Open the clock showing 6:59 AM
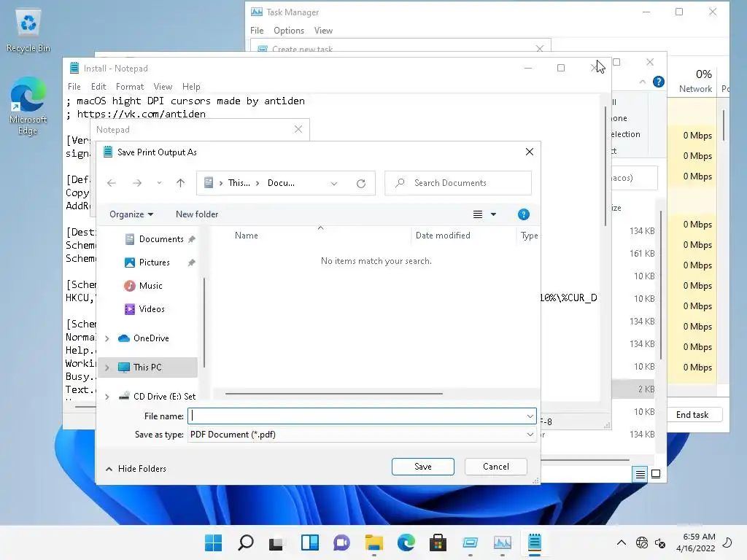 click(695, 542)
